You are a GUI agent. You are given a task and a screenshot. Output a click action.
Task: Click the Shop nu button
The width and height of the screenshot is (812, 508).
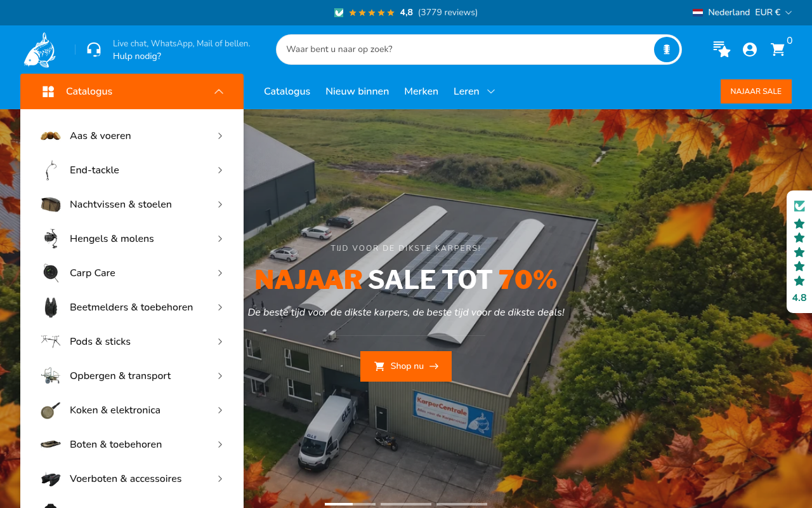tap(406, 366)
